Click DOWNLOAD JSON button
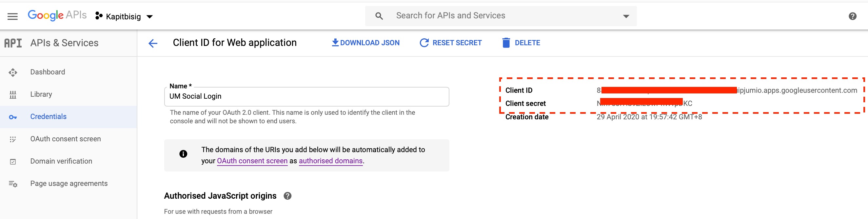The height and width of the screenshot is (219, 868). pyautogui.click(x=365, y=43)
